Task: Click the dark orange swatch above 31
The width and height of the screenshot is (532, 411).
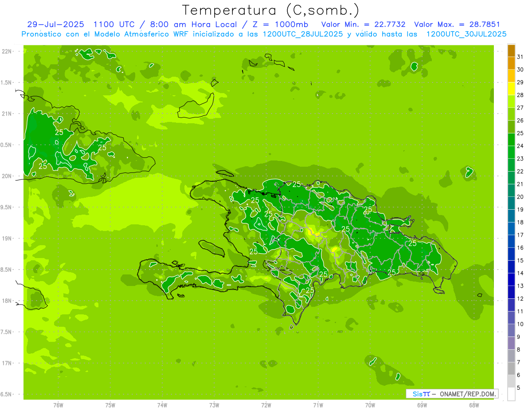Action: pyautogui.click(x=511, y=51)
